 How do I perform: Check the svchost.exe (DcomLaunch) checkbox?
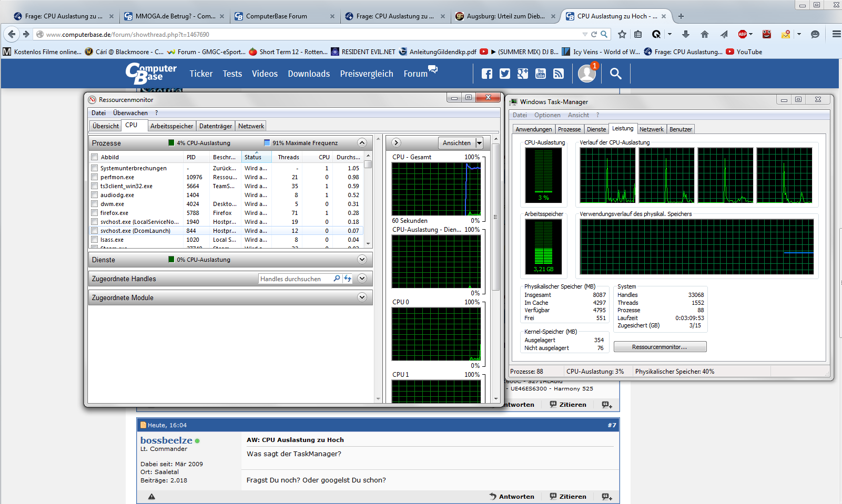point(95,231)
